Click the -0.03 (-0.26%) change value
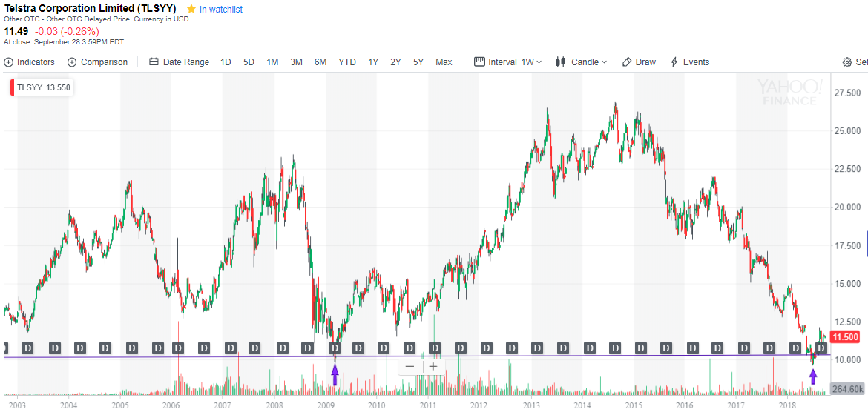The width and height of the screenshot is (868, 415). pos(67,31)
